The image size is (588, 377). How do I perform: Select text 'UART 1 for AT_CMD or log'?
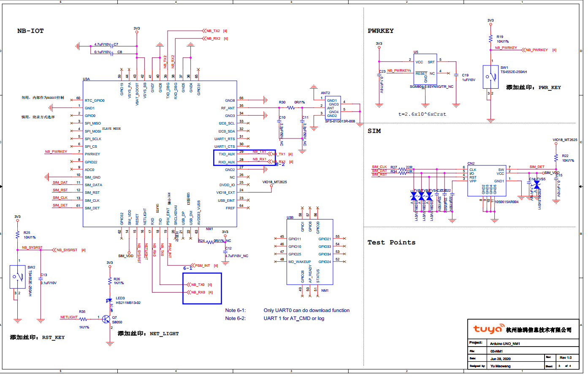point(294,318)
